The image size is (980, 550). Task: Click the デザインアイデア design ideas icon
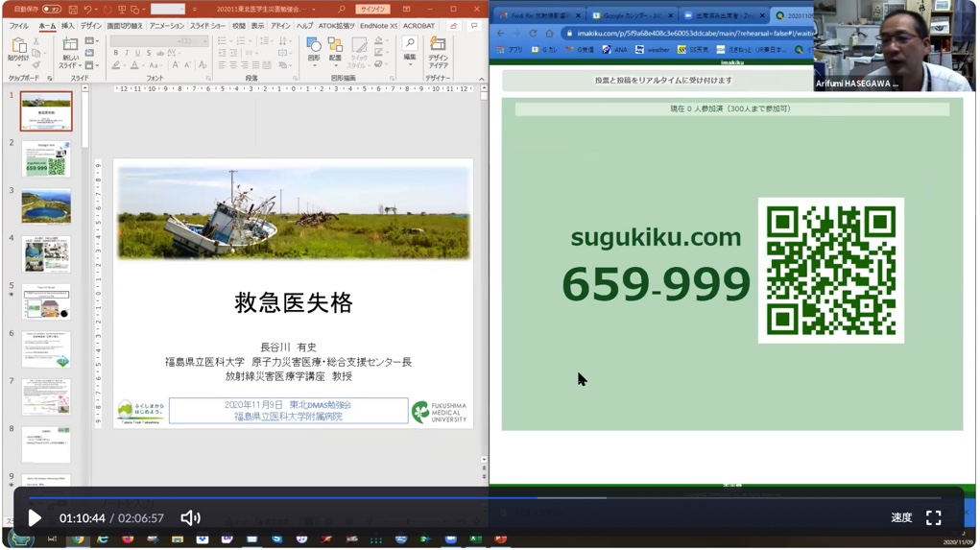point(438,52)
